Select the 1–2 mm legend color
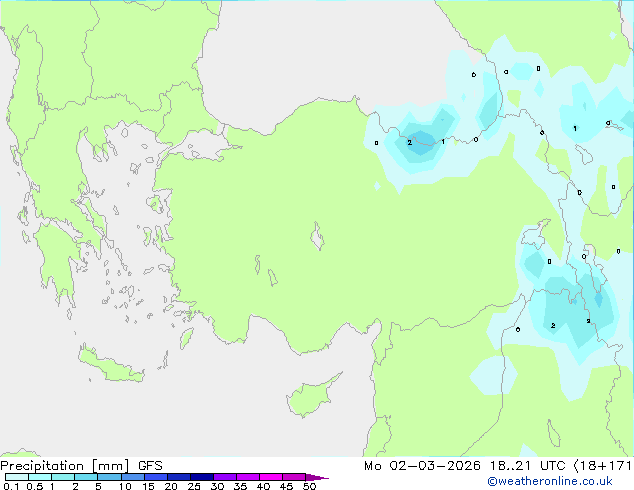Image resolution: width=634 pixels, height=490 pixels. (x=63, y=477)
